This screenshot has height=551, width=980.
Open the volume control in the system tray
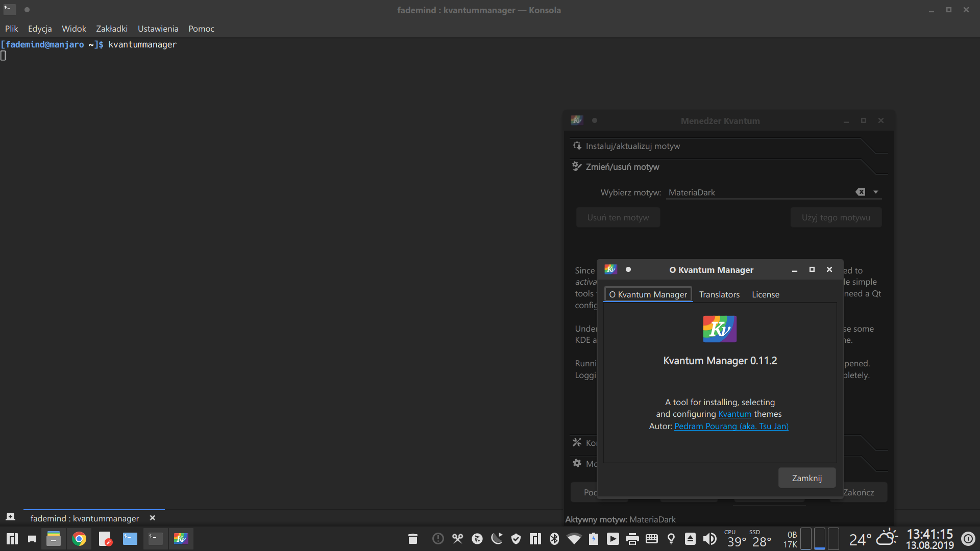[x=710, y=538]
